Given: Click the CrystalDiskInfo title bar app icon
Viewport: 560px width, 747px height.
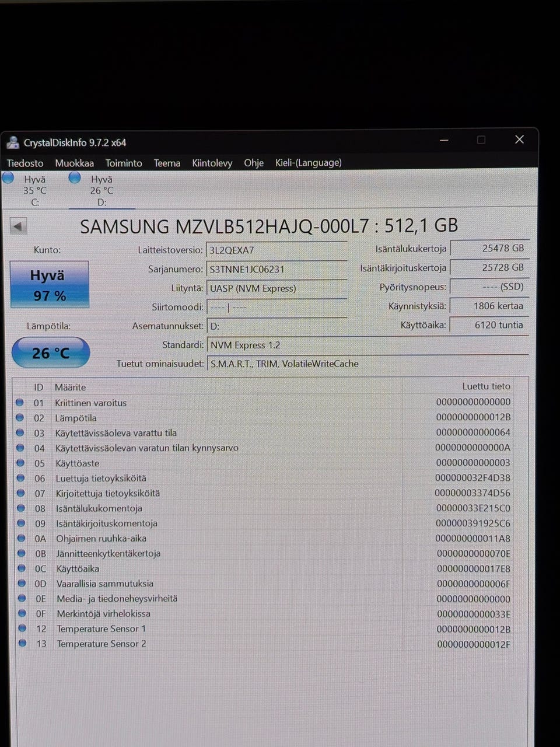Looking at the screenshot, I should [12, 142].
